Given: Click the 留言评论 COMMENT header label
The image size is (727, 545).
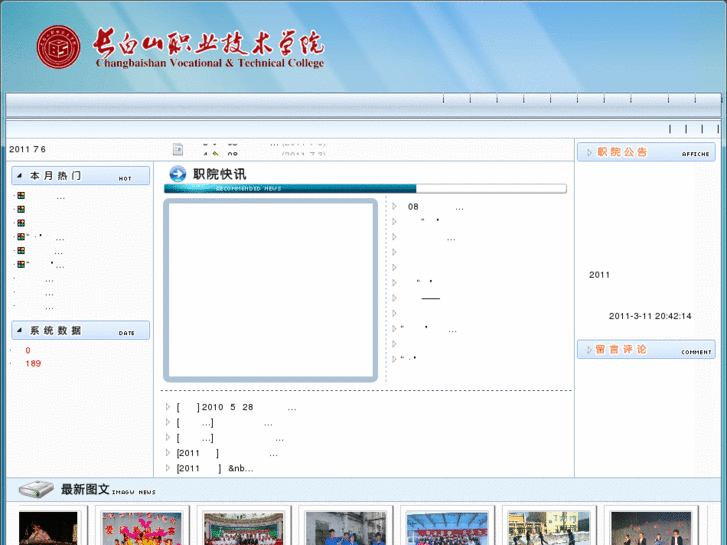Looking at the screenshot, I should click(646, 350).
